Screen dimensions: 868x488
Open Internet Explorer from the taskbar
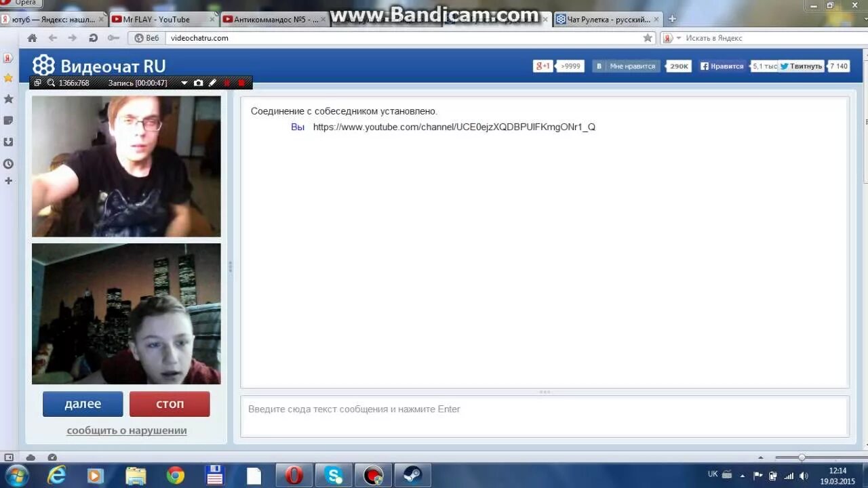point(56,476)
